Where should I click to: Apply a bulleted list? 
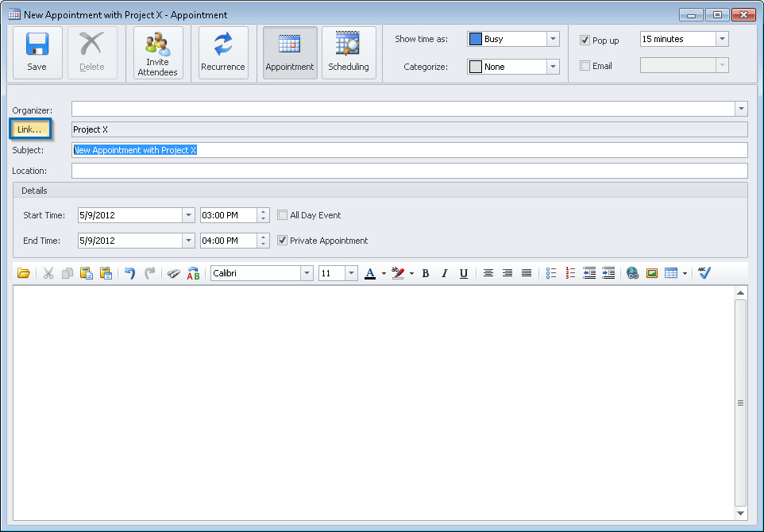[551, 273]
